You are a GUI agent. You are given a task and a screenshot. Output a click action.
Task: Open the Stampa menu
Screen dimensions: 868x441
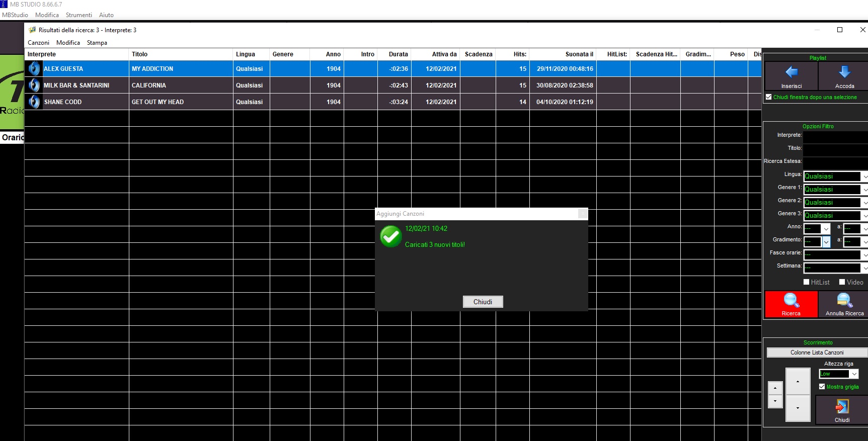pyautogui.click(x=97, y=43)
